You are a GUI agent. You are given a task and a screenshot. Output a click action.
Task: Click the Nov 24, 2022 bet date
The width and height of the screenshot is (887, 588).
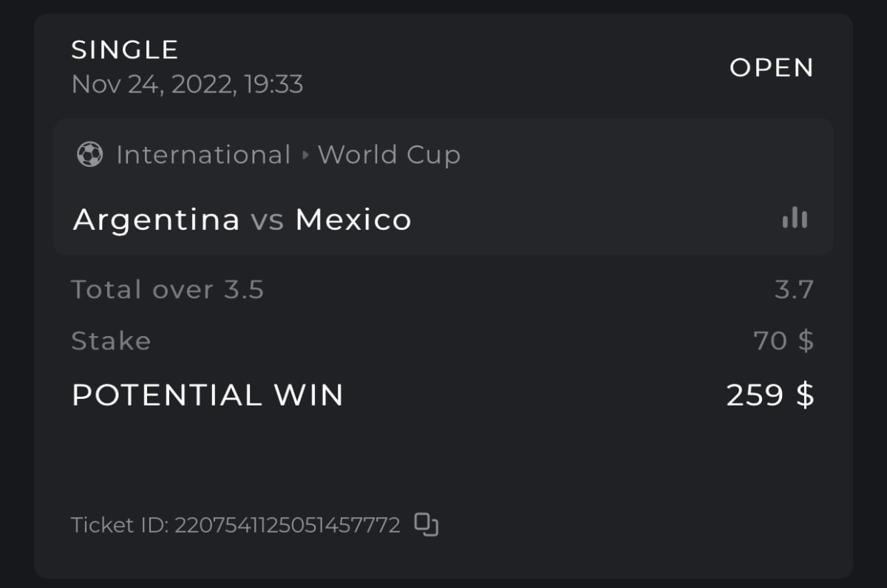pyautogui.click(x=187, y=84)
